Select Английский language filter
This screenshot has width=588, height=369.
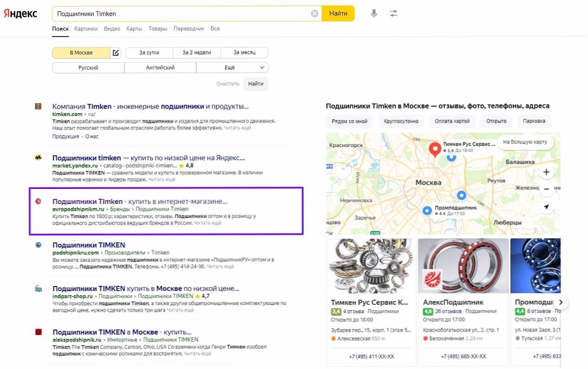coord(160,68)
